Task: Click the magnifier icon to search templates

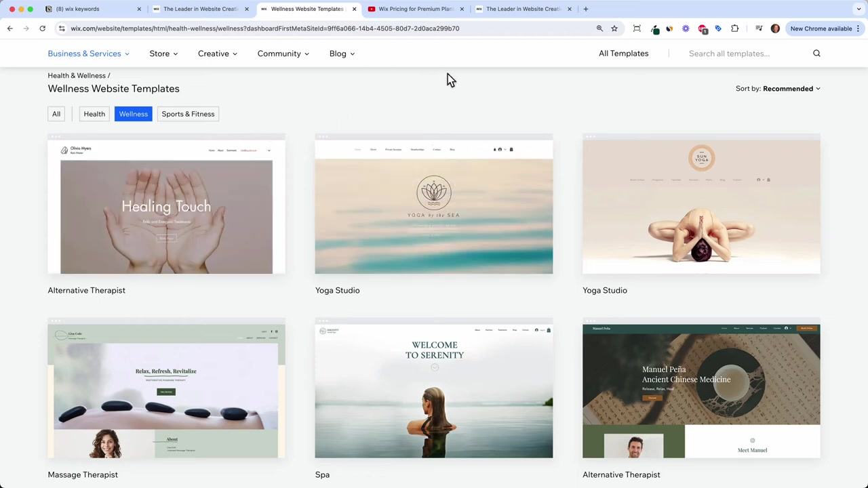Action: tap(816, 54)
